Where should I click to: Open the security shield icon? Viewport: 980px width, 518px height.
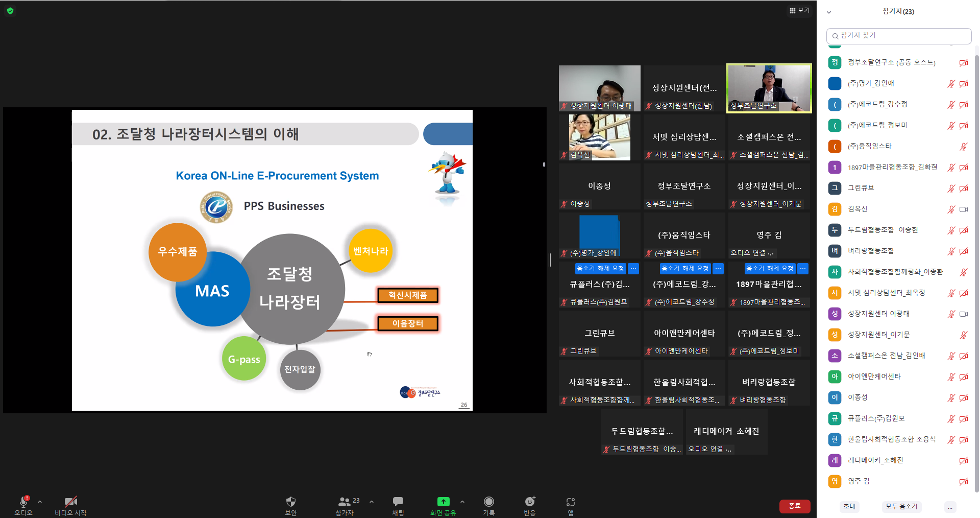coord(290,501)
